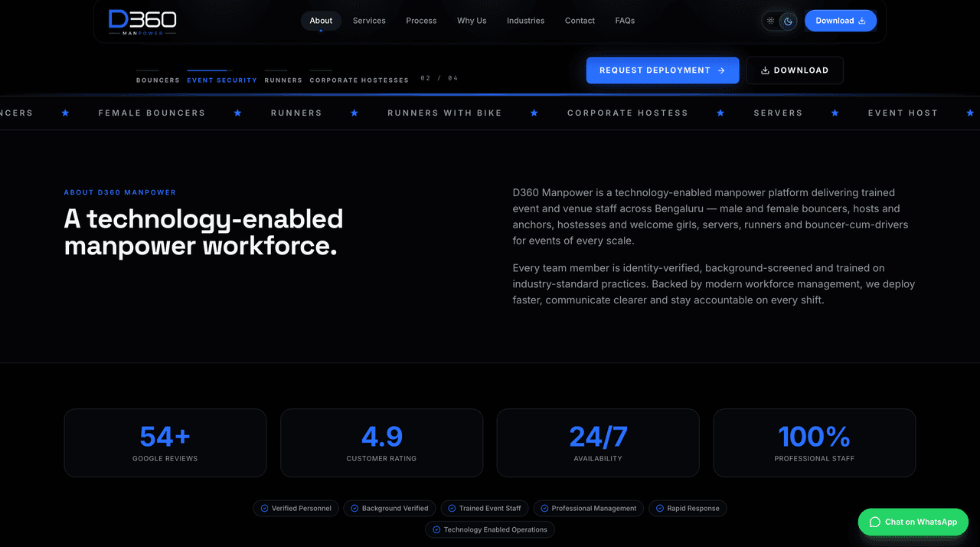Open the Process nav link

coord(421,21)
